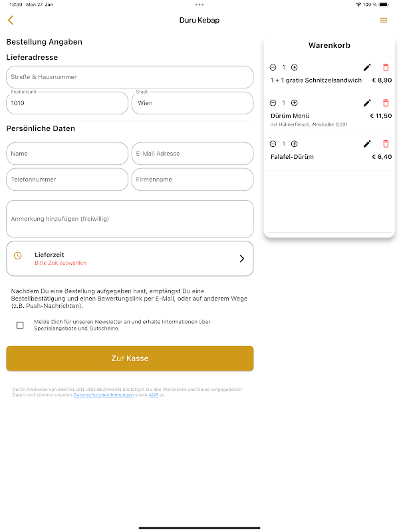Select the Telefonnummer input field
Screen dimensions: 399x532
point(67,180)
